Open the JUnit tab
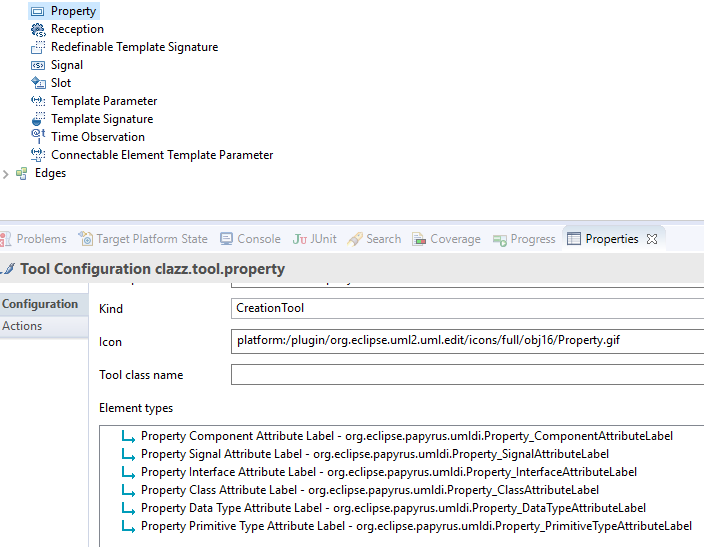Screen dimensions: 704x547 point(323,239)
